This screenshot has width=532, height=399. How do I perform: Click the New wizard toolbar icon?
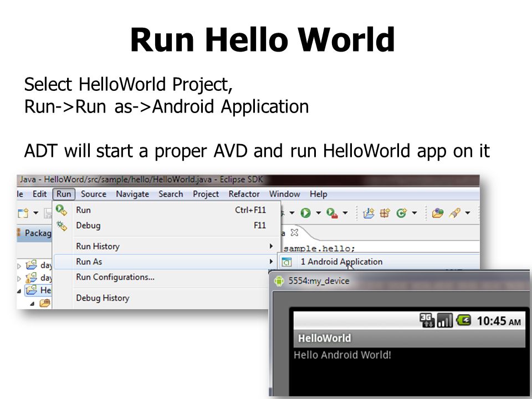[x=23, y=213]
